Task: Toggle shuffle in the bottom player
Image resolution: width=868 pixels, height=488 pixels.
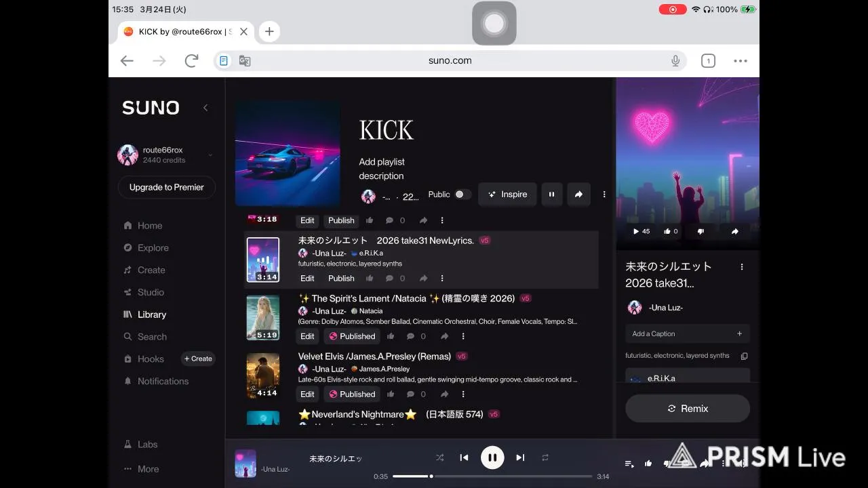Action: (x=439, y=457)
